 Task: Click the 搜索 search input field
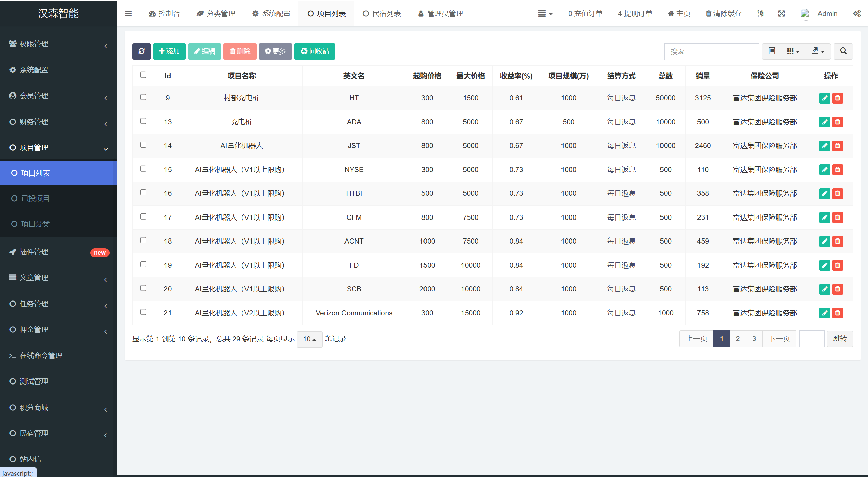click(x=711, y=51)
